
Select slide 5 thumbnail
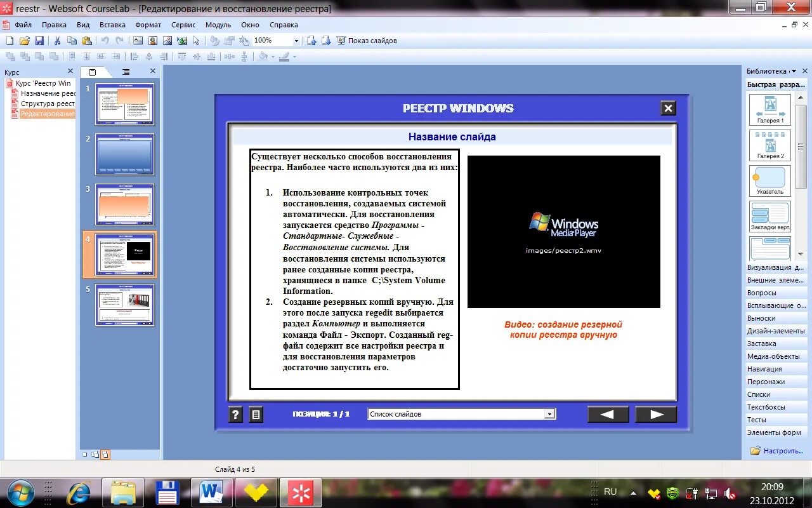125,305
